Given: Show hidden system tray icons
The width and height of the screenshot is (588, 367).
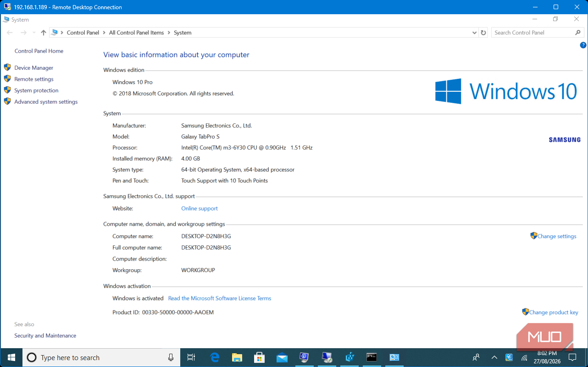Looking at the screenshot, I should (494, 357).
